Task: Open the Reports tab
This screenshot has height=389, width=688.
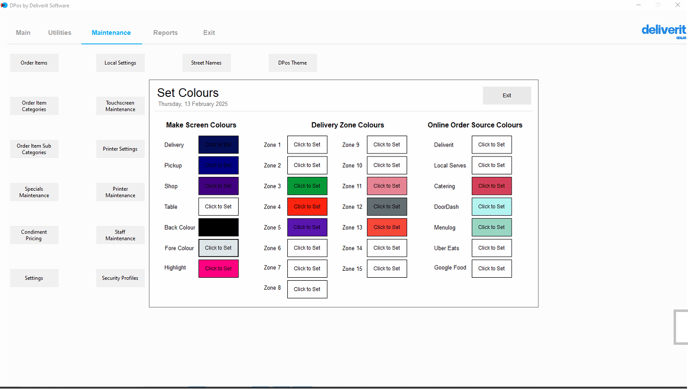Action: click(165, 32)
